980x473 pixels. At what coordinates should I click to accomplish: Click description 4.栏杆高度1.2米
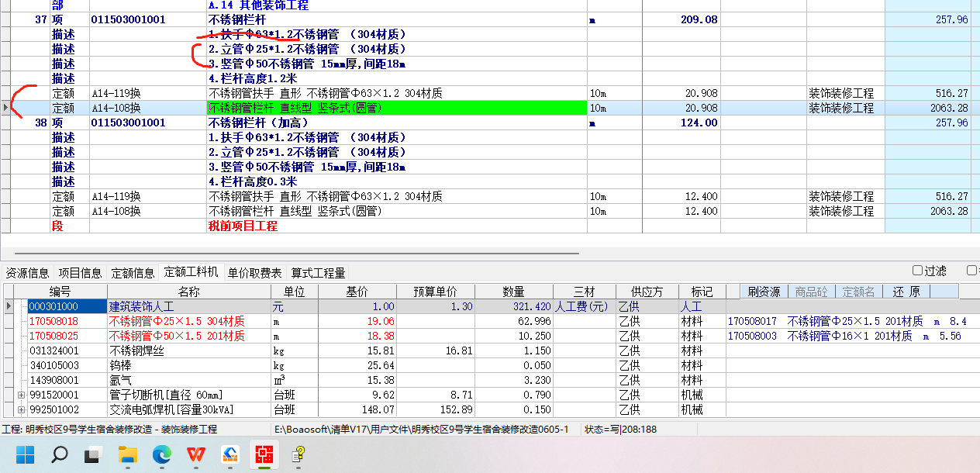pyautogui.click(x=253, y=78)
